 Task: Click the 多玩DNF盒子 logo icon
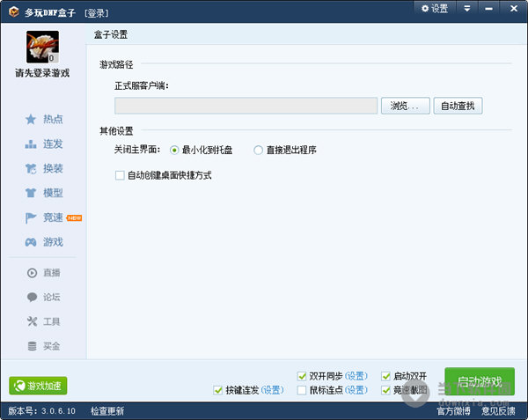pos(14,11)
